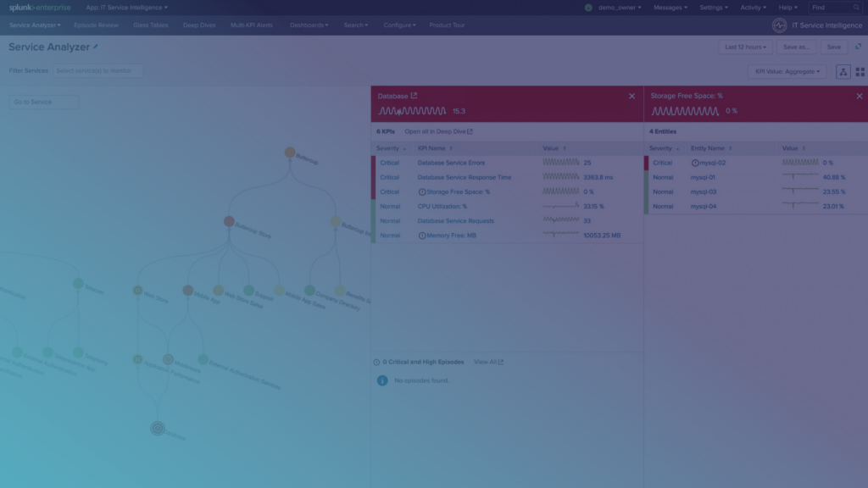868x488 pixels.
Task: Sort entities by the Entity Name column
Action: [711, 148]
